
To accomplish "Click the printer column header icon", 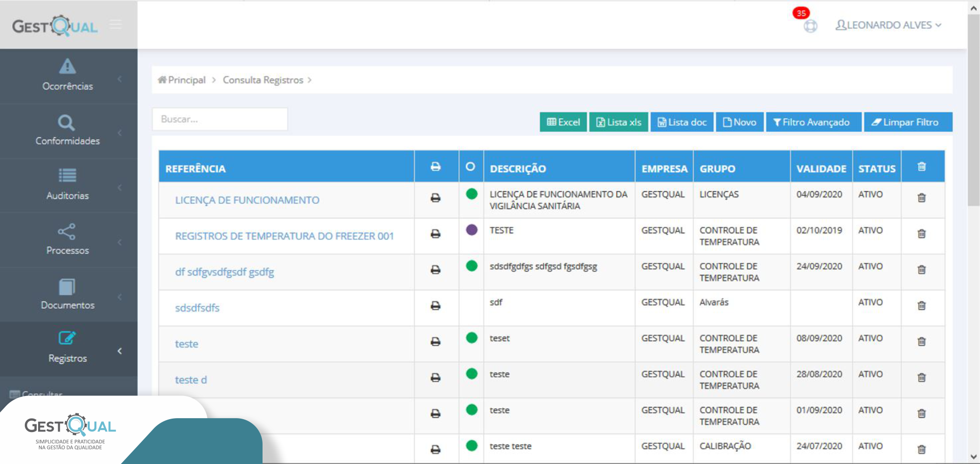I will (x=436, y=167).
